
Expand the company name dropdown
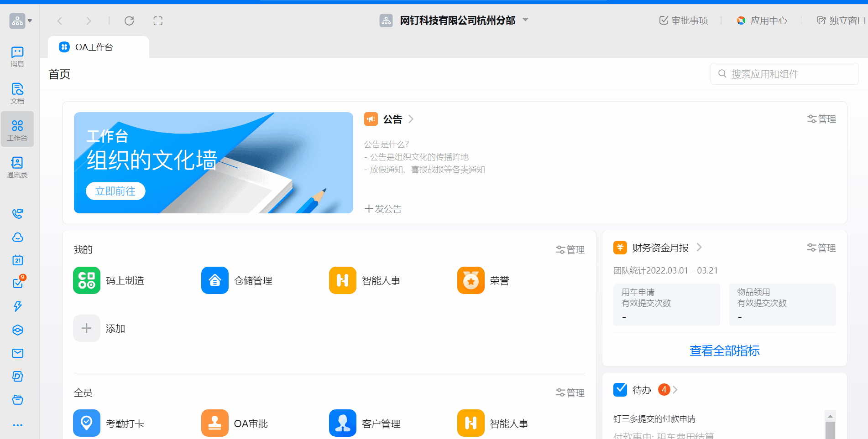tap(525, 20)
